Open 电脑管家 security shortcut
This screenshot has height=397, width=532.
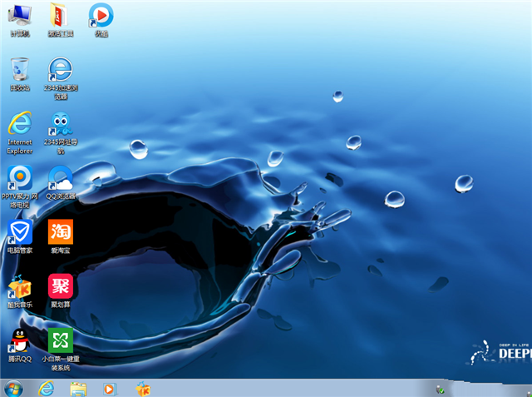pos(20,232)
